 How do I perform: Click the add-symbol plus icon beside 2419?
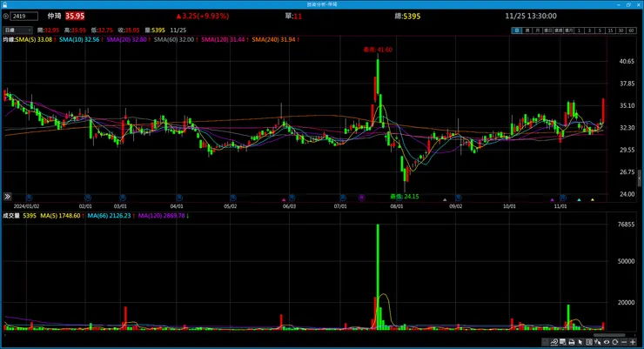tap(6, 16)
